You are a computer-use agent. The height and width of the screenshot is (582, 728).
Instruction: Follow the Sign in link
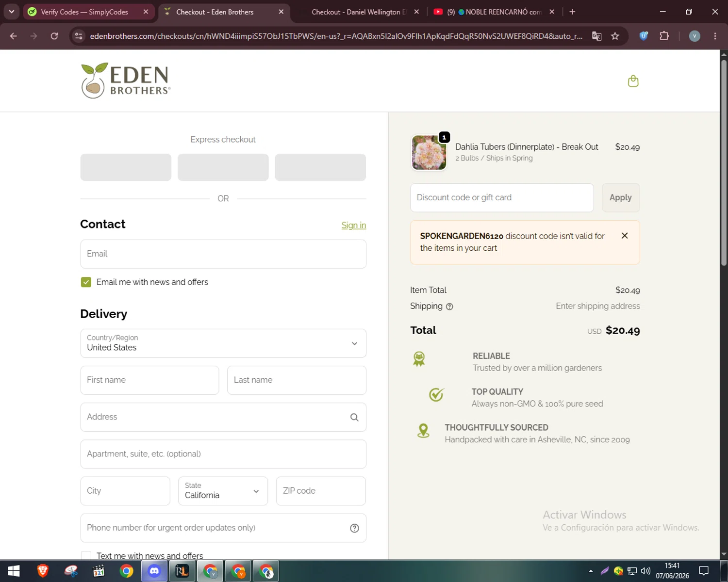[354, 225]
